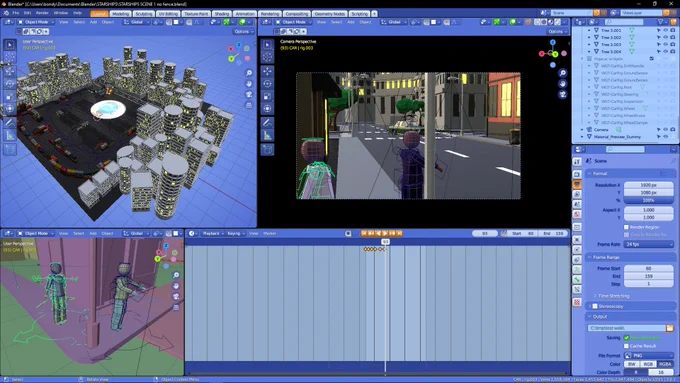Toggle Camera object eye visibility
The image size is (680, 383).
(665, 129)
